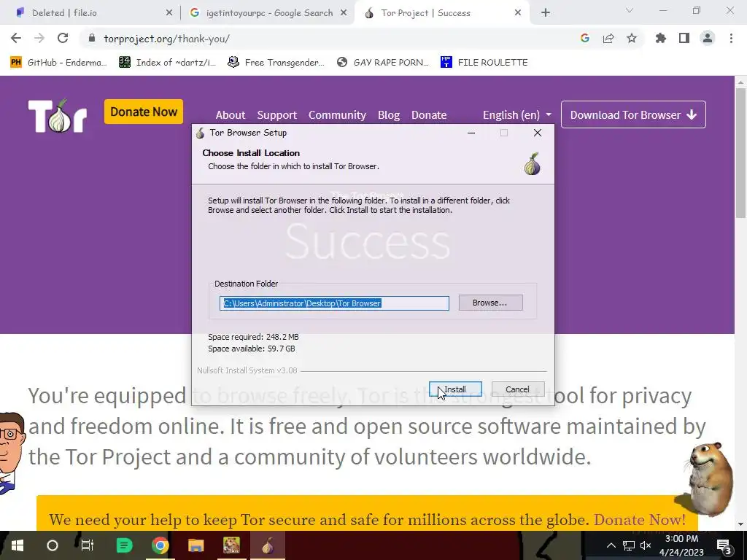747x560 pixels.
Task: Show hidden system tray icons
Action: (611, 545)
